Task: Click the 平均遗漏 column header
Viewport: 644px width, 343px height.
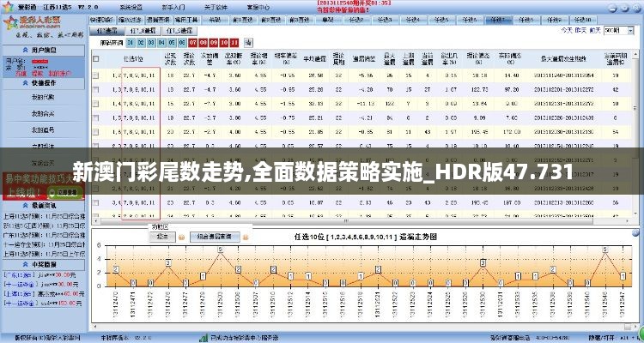Action: [315, 59]
